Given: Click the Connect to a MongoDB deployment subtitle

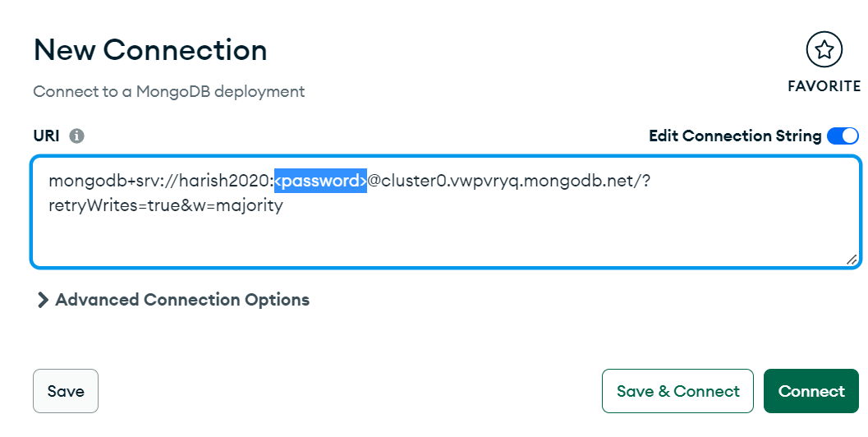Looking at the screenshot, I should click(x=169, y=91).
